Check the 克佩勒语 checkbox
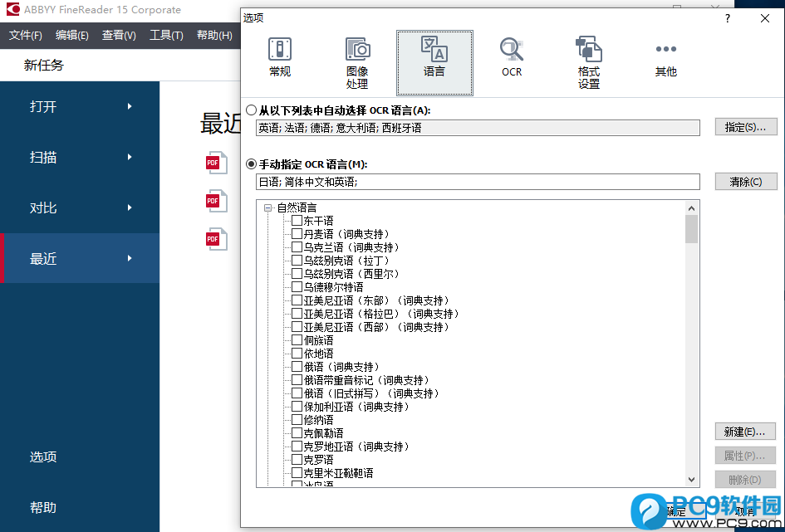The width and height of the screenshot is (785, 532). [x=297, y=433]
